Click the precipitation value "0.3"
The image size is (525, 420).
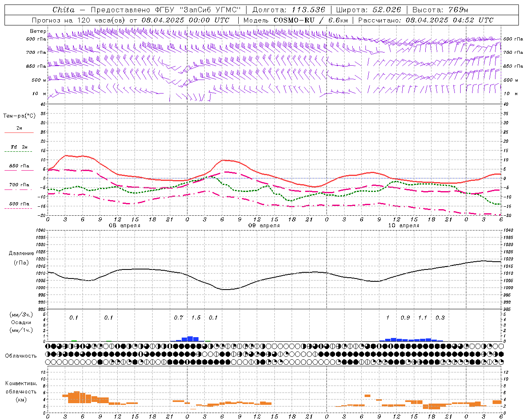[x=440, y=318]
